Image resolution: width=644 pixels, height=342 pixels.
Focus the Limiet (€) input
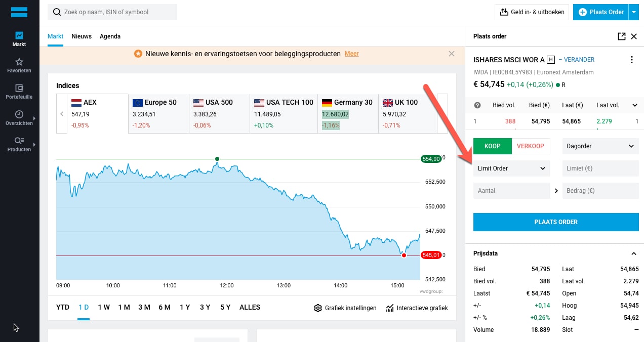(600, 168)
